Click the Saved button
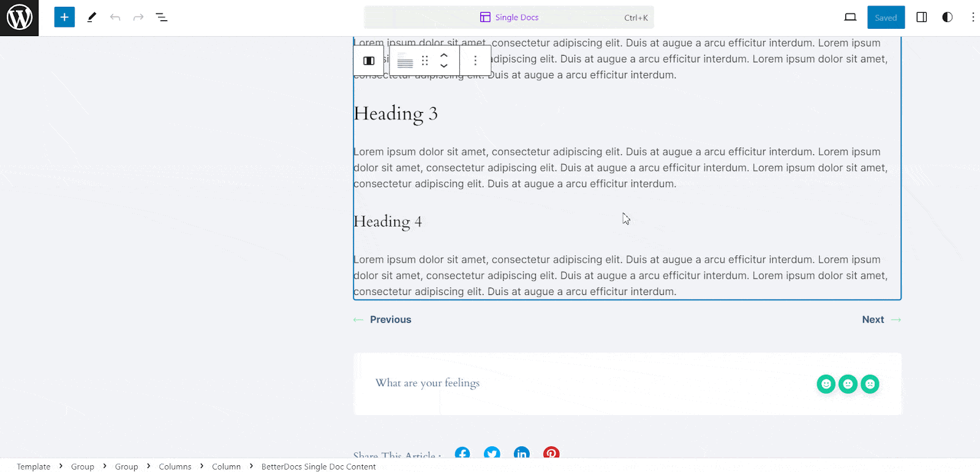Viewport: 980px width, 472px height. coord(886,17)
